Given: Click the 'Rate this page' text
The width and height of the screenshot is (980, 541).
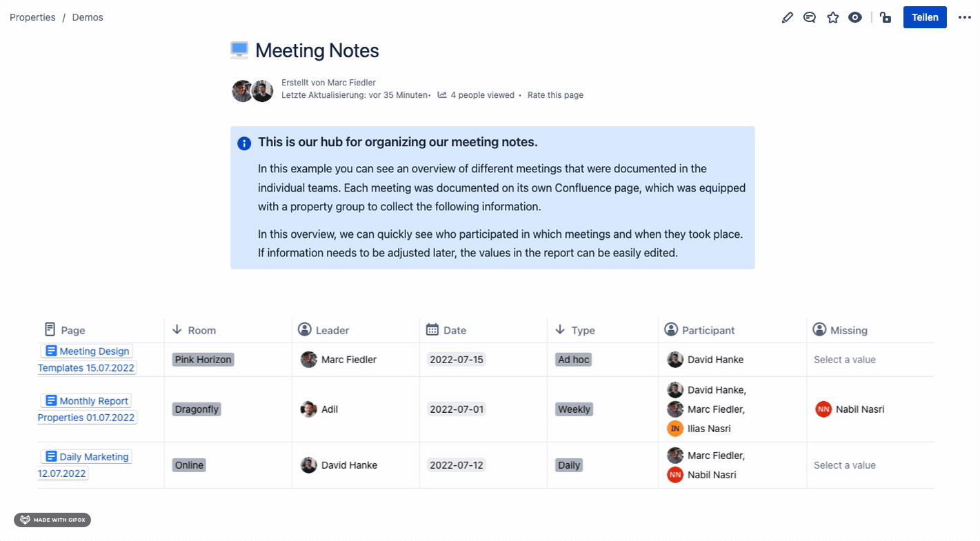Looking at the screenshot, I should [555, 94].
